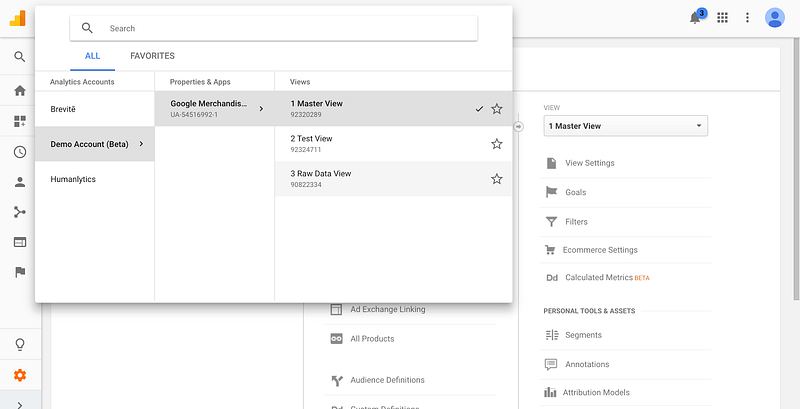Select 3 Raw Data View
Viewport: 800px width, 409px height.
(x=393, y=179)
